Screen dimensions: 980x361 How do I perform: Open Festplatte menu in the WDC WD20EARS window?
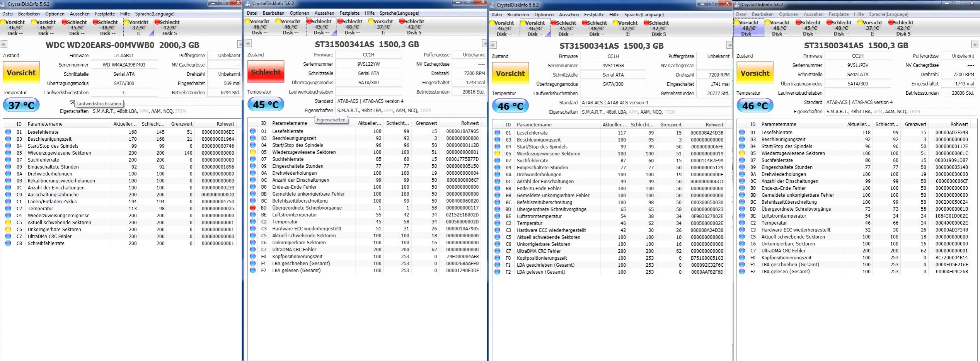105,14
